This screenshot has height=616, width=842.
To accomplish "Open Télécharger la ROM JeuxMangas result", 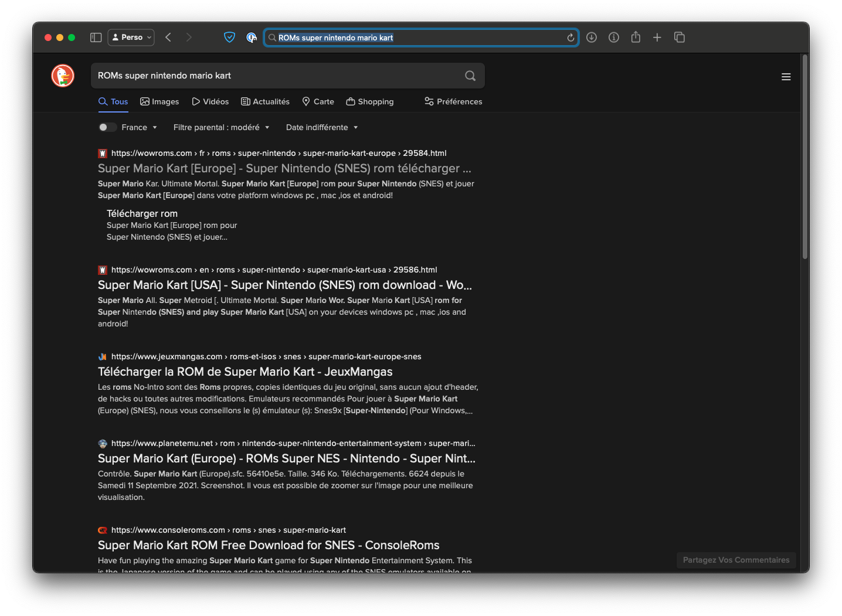I will pyautogui.click(x=245, y=372).
